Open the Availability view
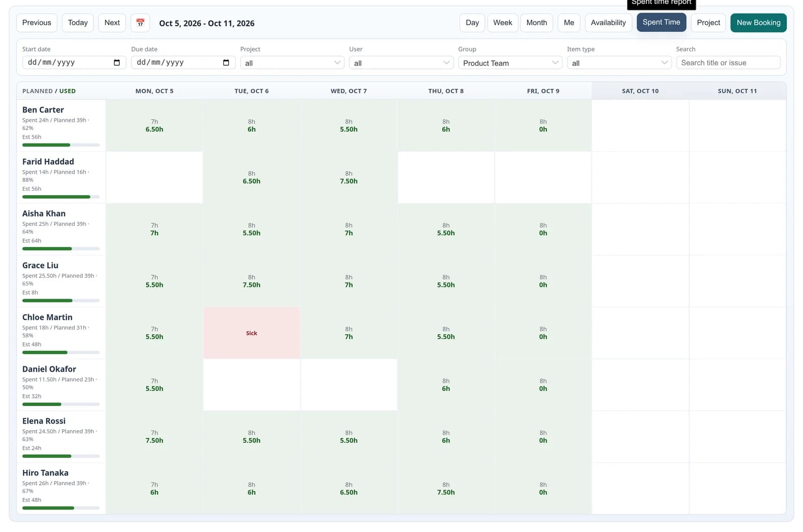 click(608, 23)
